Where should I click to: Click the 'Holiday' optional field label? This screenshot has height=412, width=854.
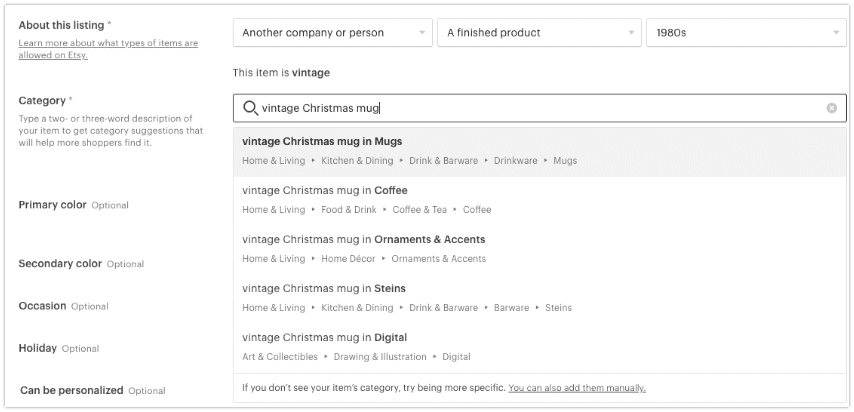coord(38,348)
